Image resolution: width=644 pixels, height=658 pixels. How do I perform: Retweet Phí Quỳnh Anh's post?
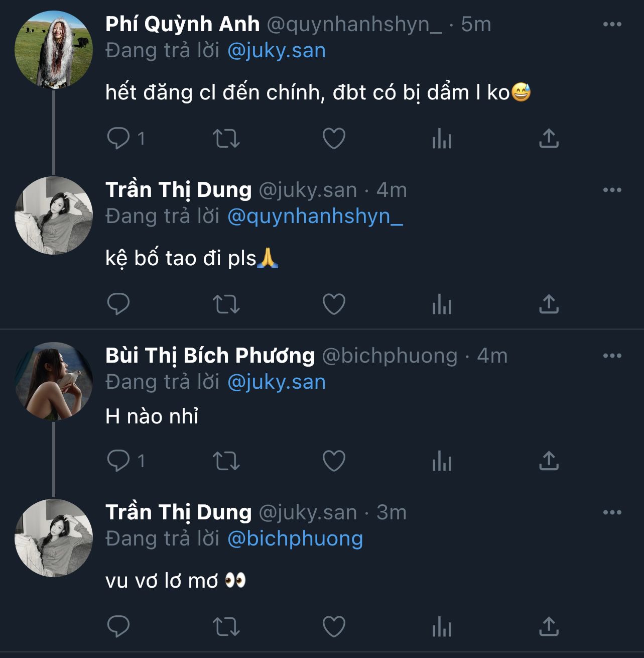pyautogui.click(x=226, y=138)
